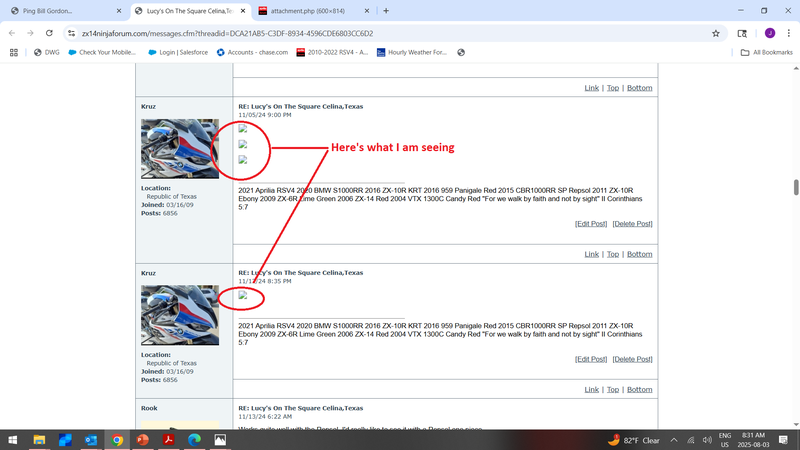
Task: Open Chrome three-dot menu
Action: [x=788, y=33]
